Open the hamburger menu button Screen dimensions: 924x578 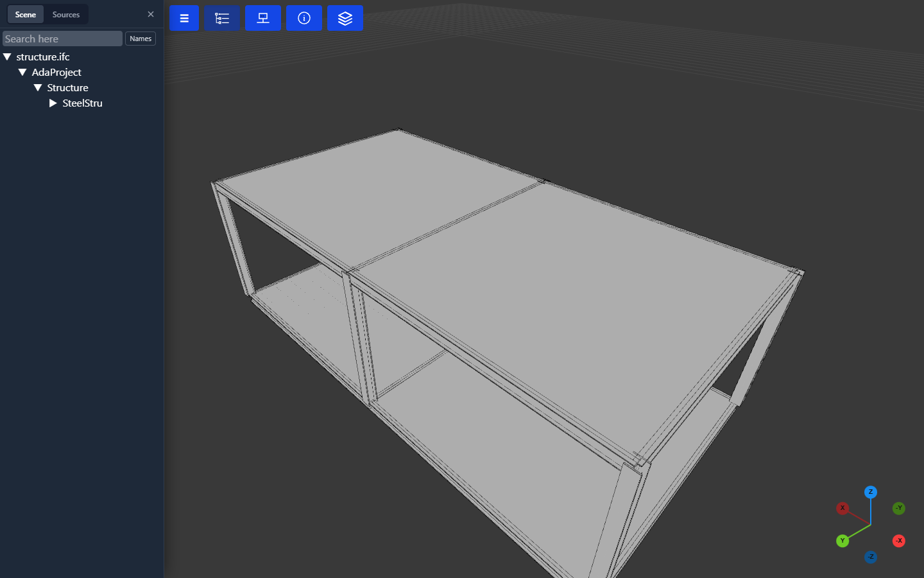(184, 18)
